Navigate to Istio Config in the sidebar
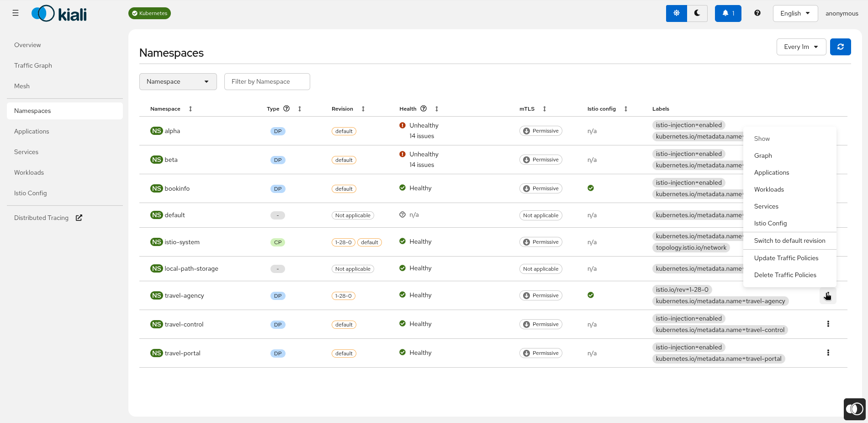Screen dimensions: 868x423 (30, 193)
